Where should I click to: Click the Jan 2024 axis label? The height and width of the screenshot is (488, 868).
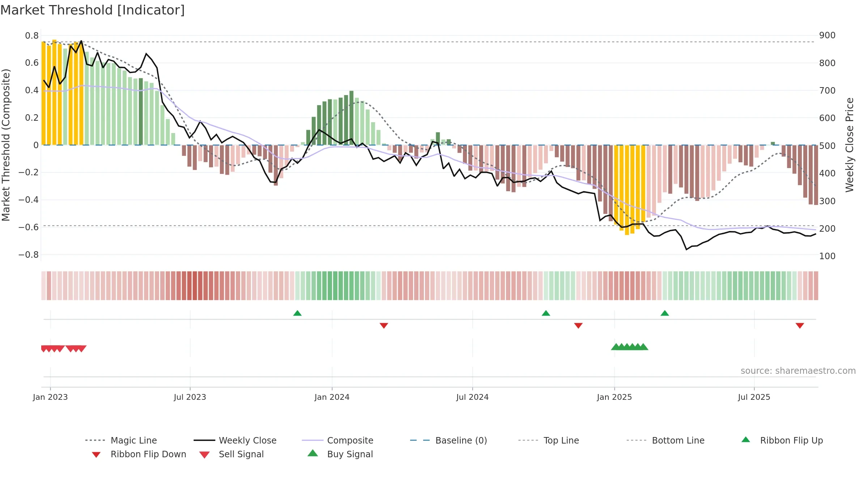(x=332, y=397)
